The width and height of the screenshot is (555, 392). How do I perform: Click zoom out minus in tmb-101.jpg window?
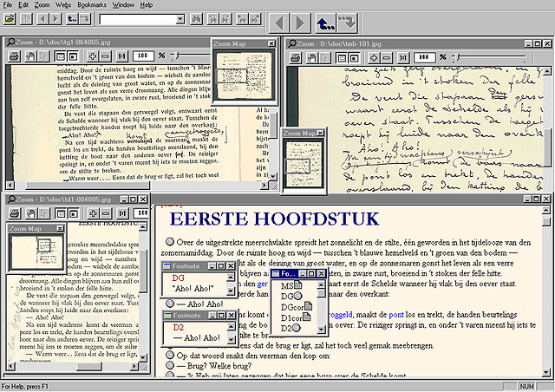(386, 57)
